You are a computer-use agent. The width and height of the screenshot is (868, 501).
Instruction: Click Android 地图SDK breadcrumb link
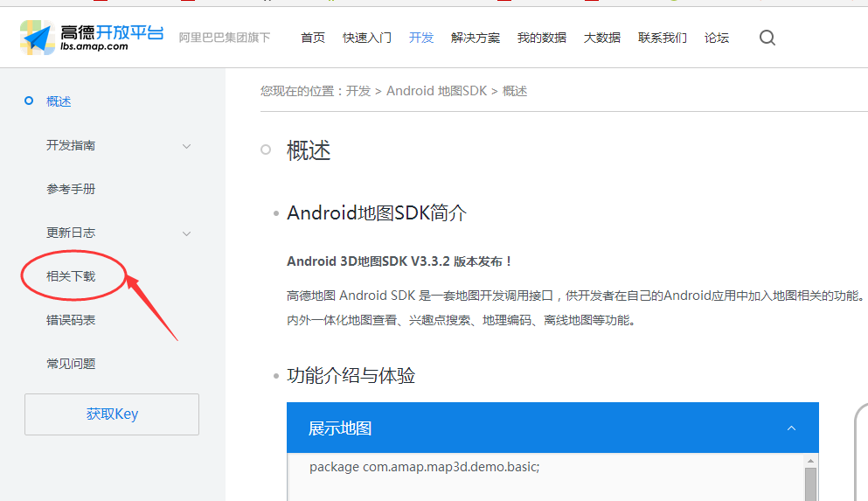click(437, 91)
